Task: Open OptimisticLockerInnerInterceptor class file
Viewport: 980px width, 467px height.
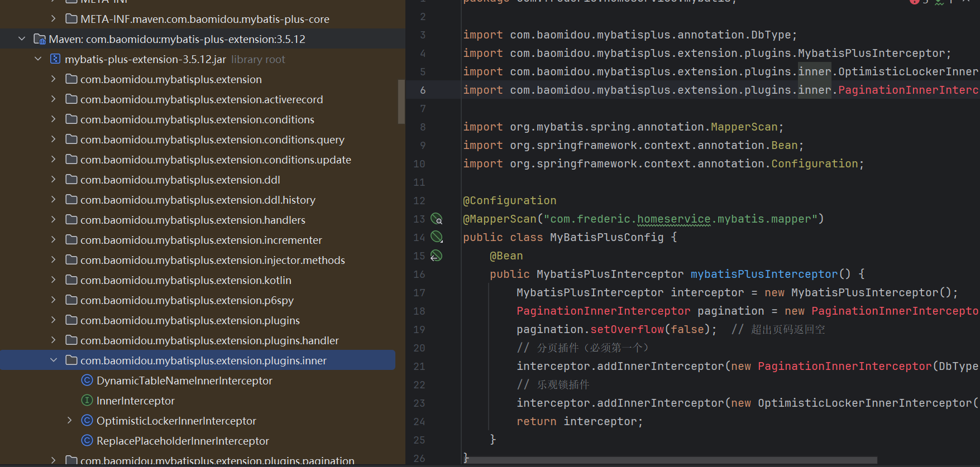Action: click(176, 421)
